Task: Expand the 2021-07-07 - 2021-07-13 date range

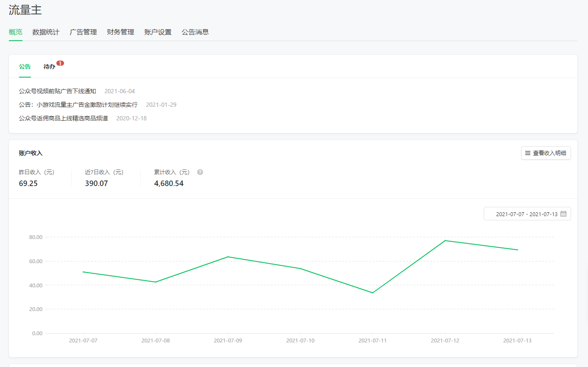Action: [x=527, y=214]
